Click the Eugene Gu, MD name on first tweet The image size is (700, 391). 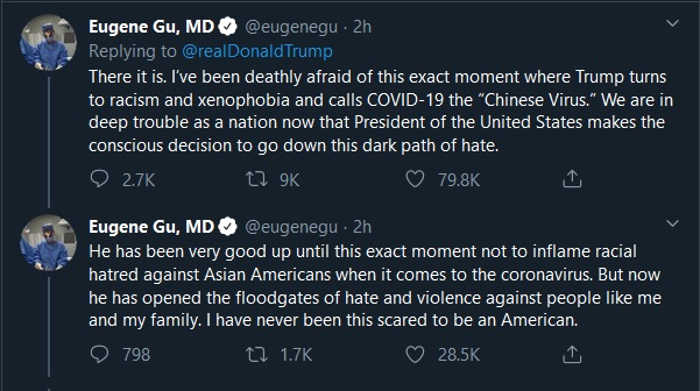pyautogui.click(x=151, y=27)
